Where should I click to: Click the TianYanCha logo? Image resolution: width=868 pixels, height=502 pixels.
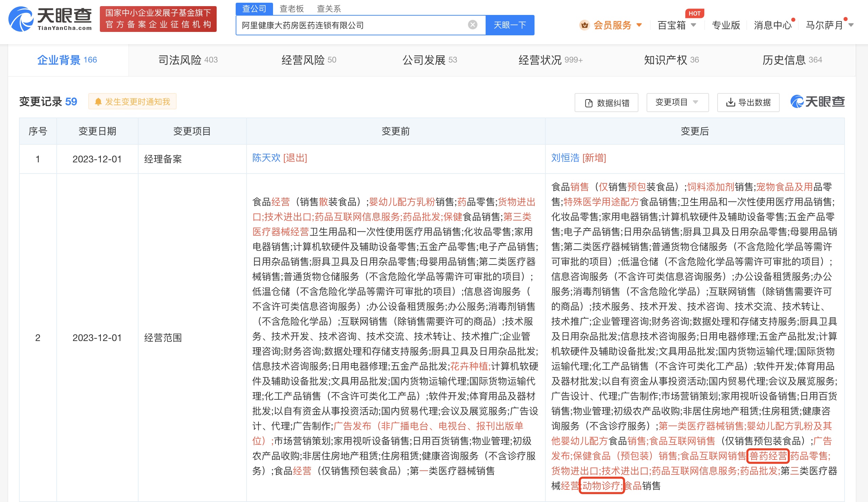coord(50,19)
